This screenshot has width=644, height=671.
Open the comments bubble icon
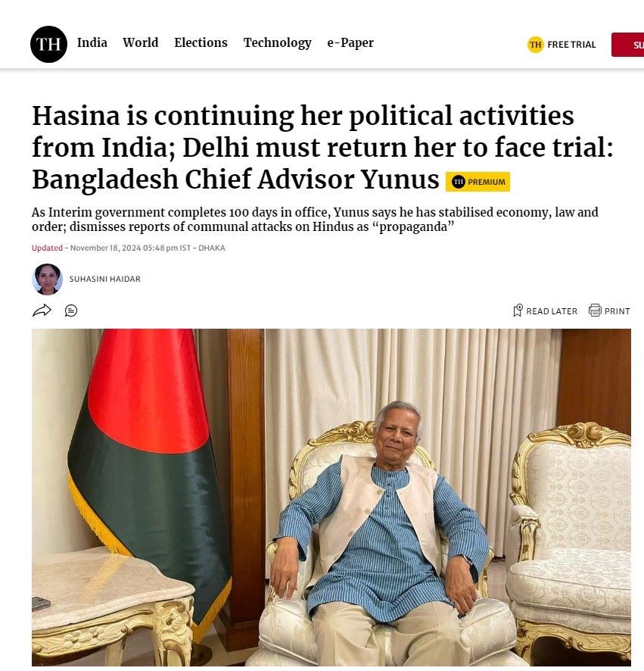pos(71,311)
